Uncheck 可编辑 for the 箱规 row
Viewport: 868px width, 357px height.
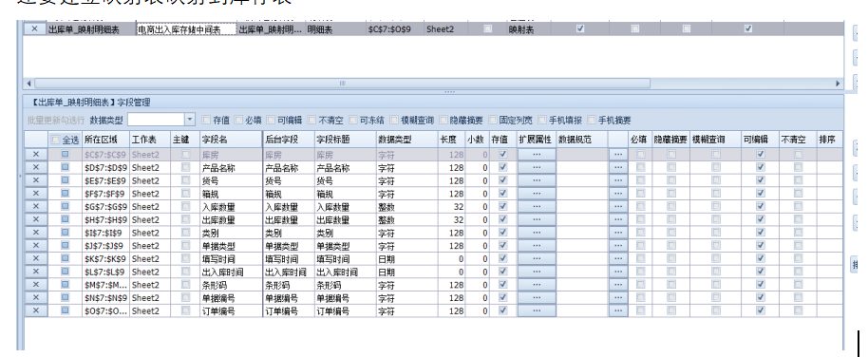[x=760, y=193]
